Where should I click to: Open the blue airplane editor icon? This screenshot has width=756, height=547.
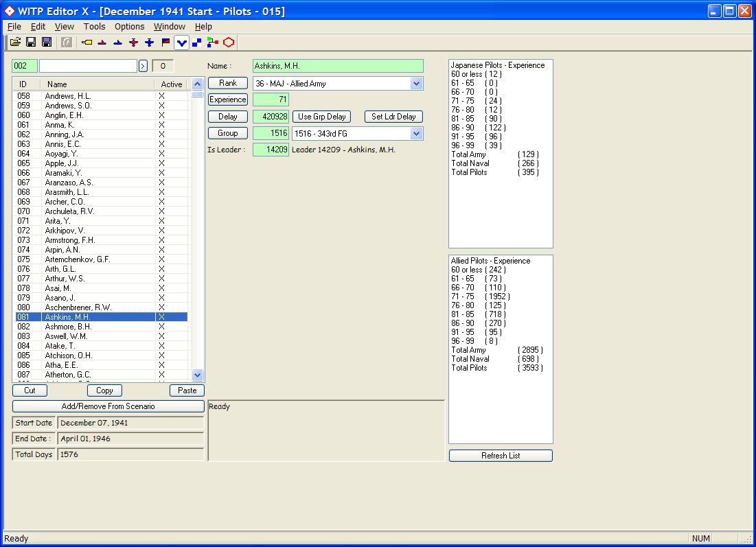[x=150, y=43]
